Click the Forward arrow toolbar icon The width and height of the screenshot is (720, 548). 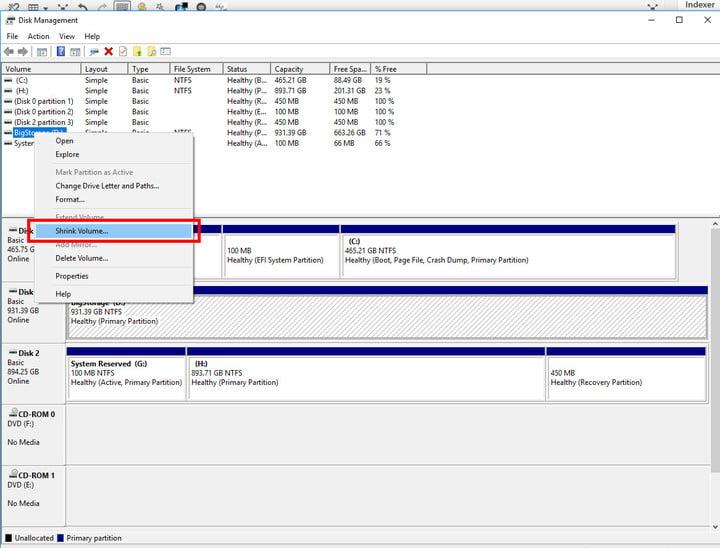click(x=22, y=51)
